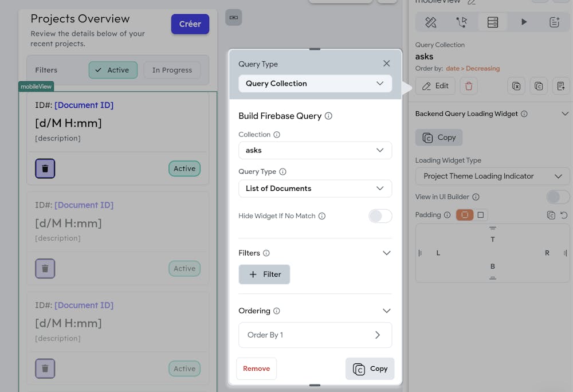This screenshot has width=573, height=392.
Task: Click trash icon in first project card
Action: 45,169
